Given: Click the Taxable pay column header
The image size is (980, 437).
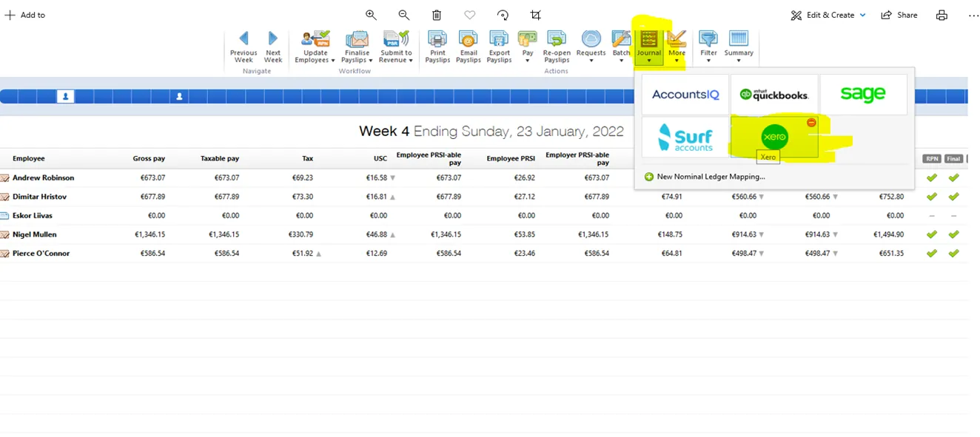Looking at the screenshot, I should click(x=220, y=158).
